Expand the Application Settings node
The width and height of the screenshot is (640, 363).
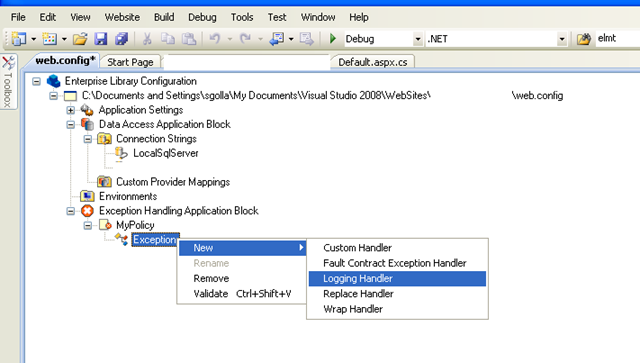(x=71, y=110)
